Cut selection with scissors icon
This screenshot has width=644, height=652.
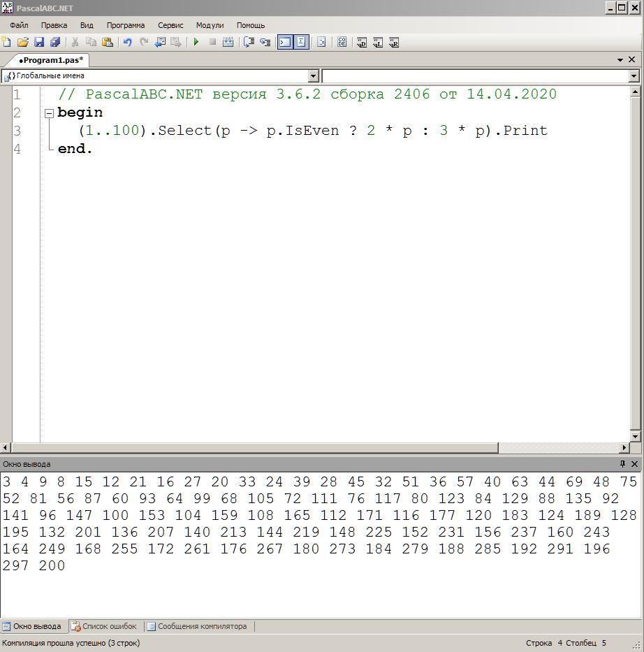point(75,42)
